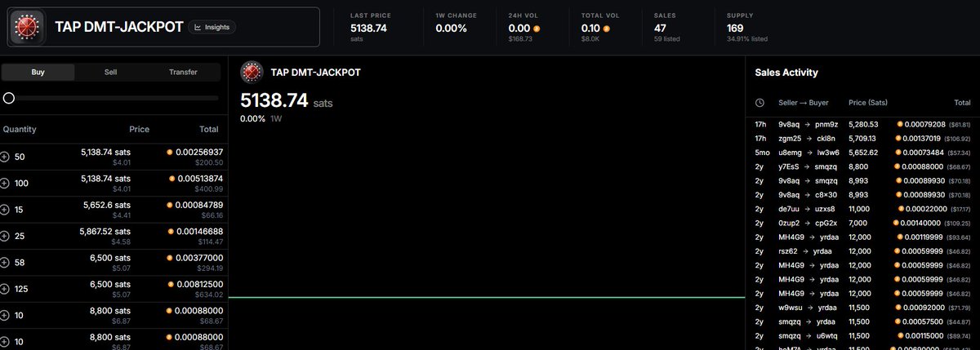Screen dimensions: 980x350
Task: Click seller rsz62 in sales activity
Action: (789, 251)
